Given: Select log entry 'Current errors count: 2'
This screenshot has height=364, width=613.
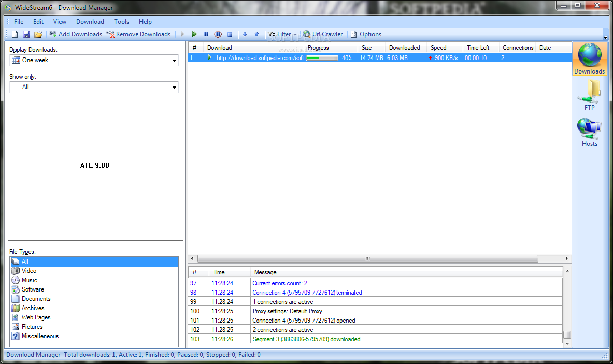Looking at the screenshot, I should [375, 283].
